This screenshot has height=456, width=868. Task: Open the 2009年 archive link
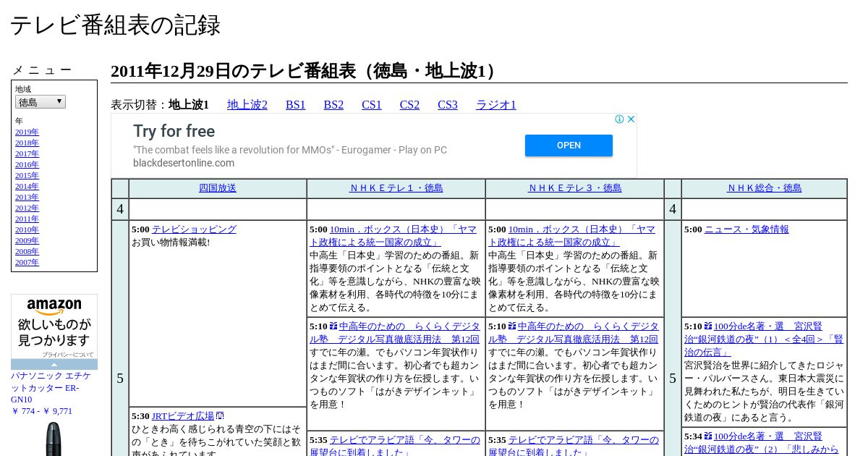pyautogui.click(x=27, y=241)
